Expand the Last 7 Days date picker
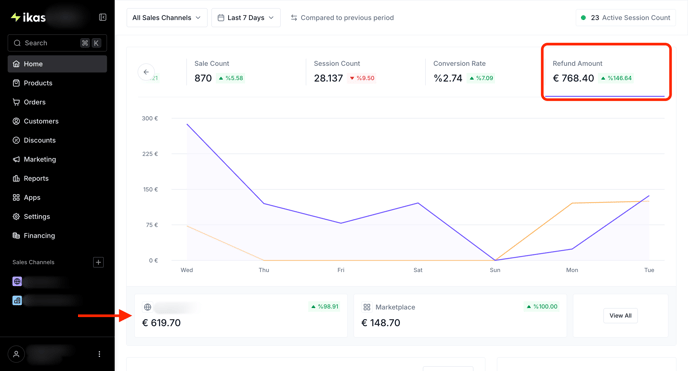The image size is (688, 371). click(246, 18)
